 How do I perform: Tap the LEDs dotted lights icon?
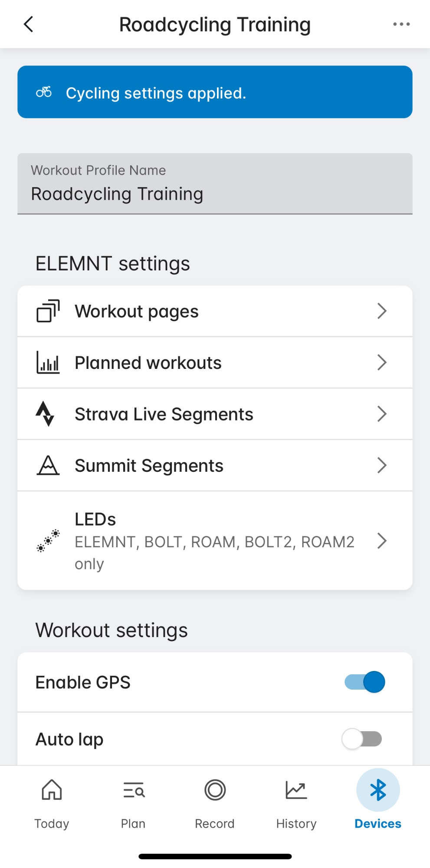[x=48, y=541]
